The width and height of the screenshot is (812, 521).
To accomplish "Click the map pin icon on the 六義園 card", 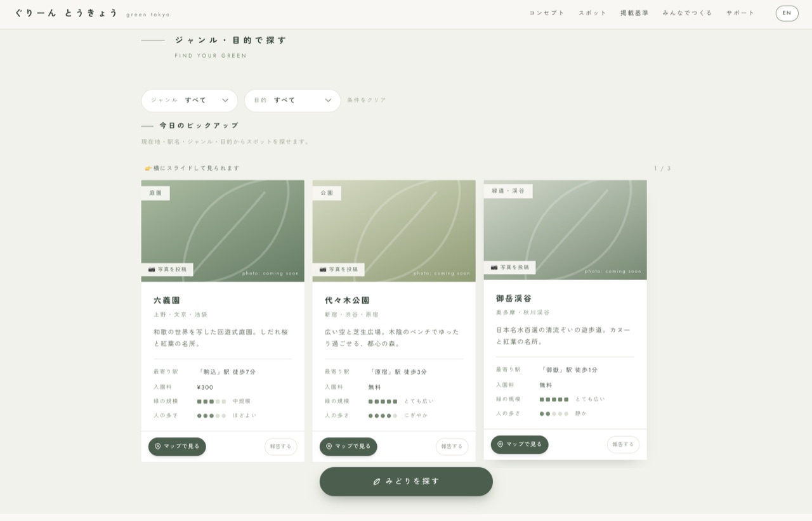I will point(158,446).
